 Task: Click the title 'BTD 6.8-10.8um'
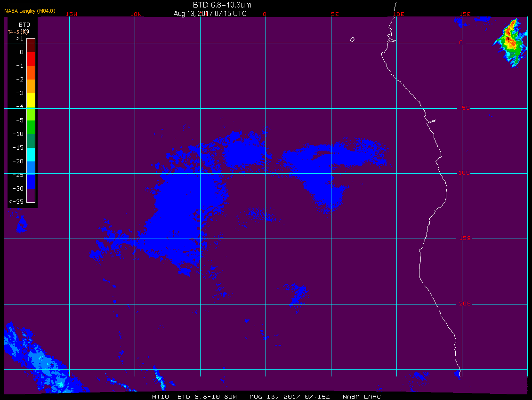tap(222, 5)
